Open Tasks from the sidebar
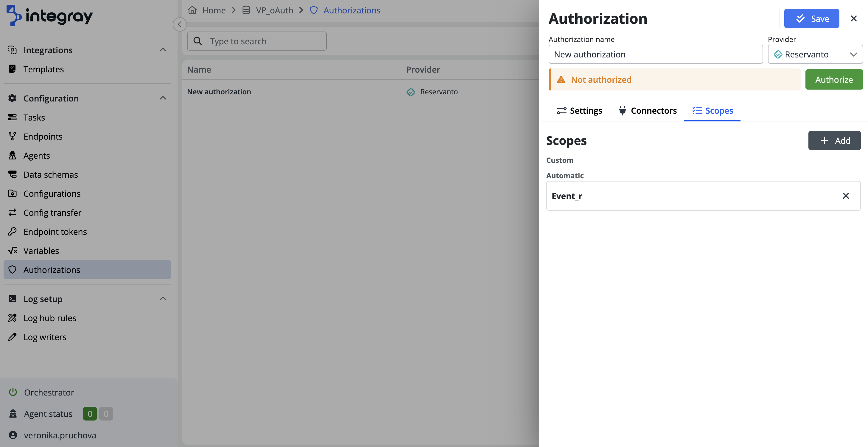This screenshot has width=868, height=447. click(34, 118)
